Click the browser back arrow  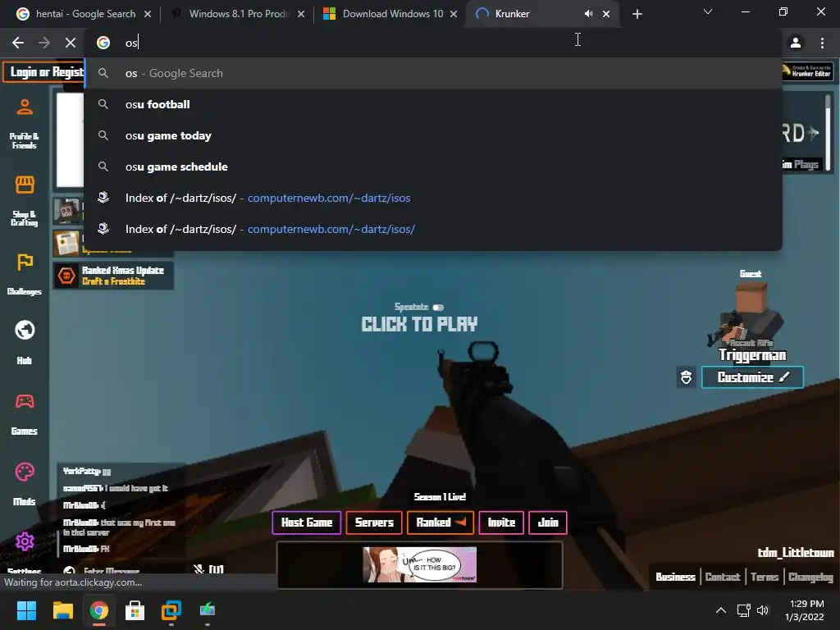(x=18, y=43)
